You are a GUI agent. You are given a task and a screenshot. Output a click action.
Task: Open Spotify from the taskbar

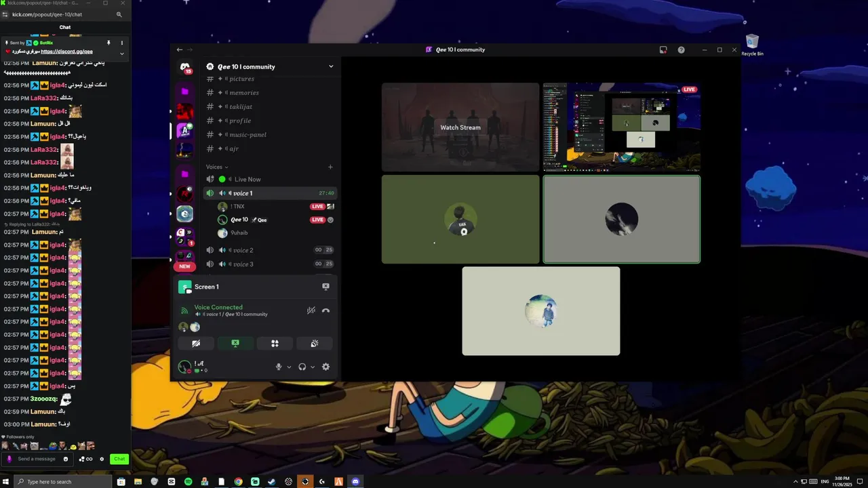pos(188,482)
